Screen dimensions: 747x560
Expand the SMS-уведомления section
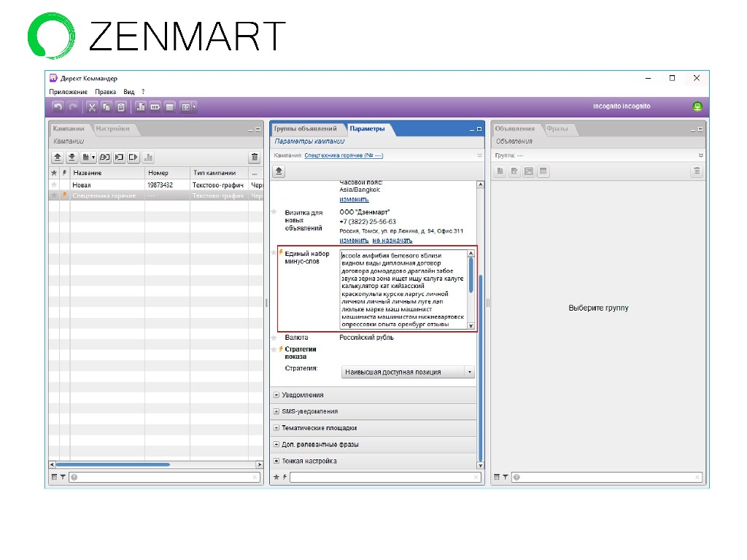(276, 411)
